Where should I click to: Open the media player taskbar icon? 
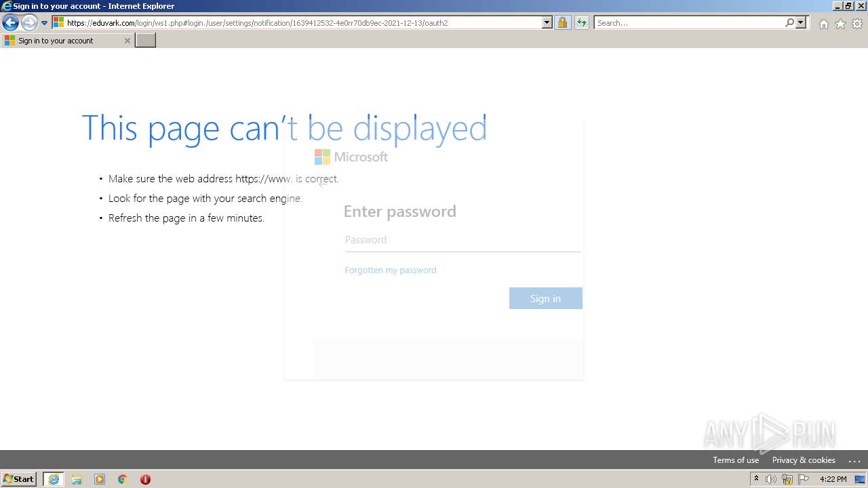[x=100, y=479]
